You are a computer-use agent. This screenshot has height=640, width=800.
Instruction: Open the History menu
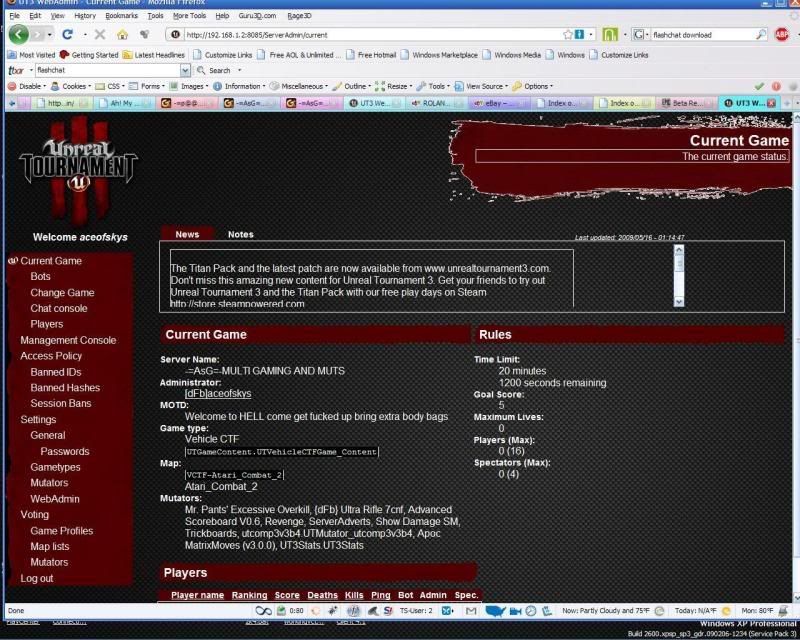click(85, 16)
